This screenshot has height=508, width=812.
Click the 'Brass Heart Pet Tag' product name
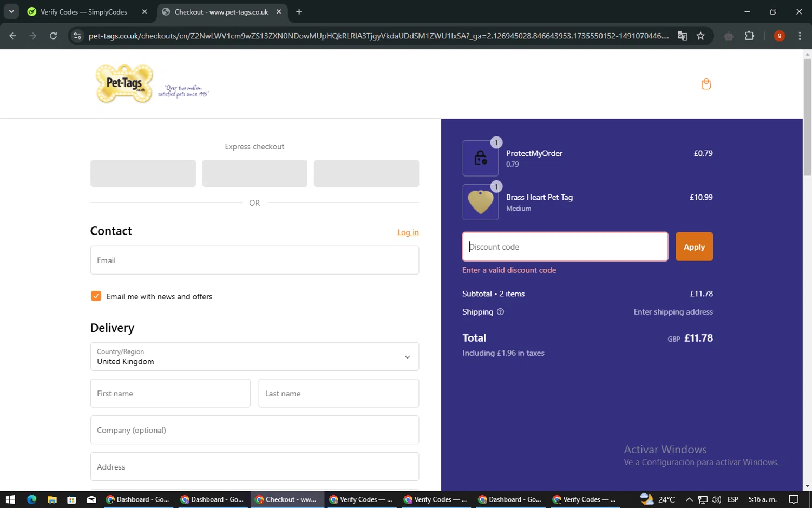point(539,197)
